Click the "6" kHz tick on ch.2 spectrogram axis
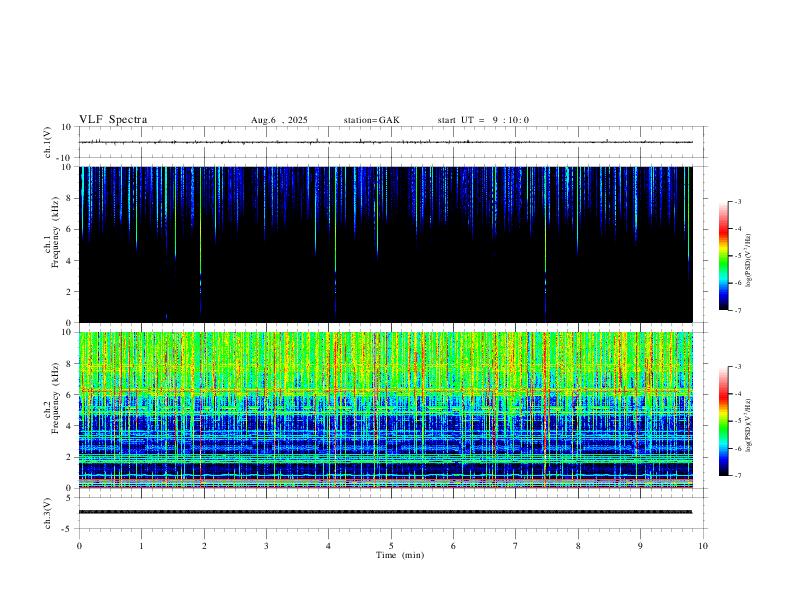 click(70, 395)
